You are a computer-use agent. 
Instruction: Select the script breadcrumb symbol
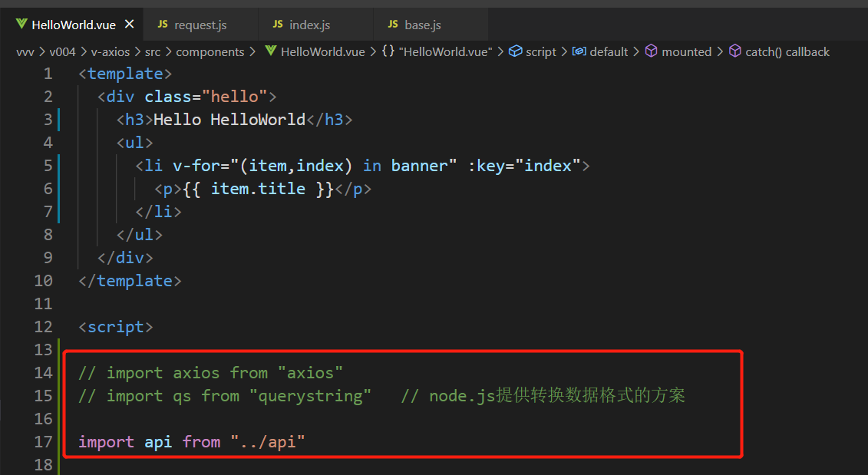[541, 52]
